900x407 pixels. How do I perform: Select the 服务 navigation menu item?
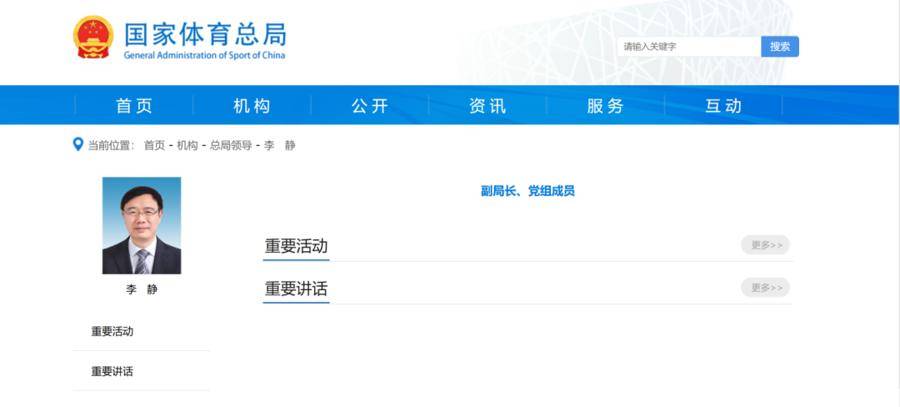pos(606,106)
